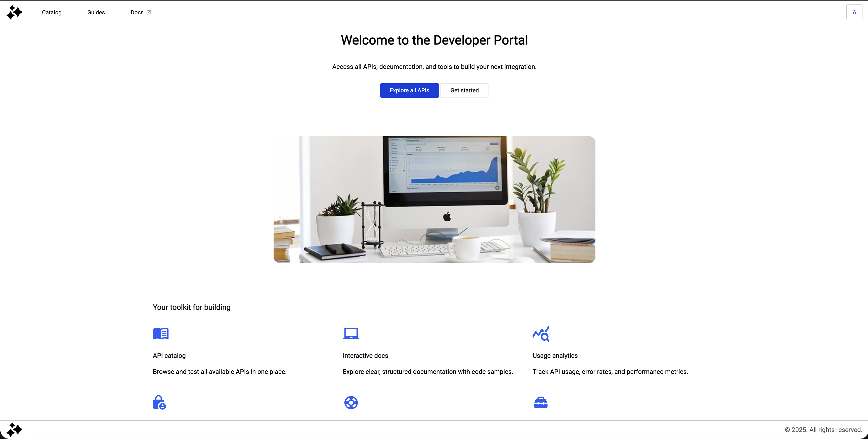Click the desktop monitor hero image

click(434, 199)
